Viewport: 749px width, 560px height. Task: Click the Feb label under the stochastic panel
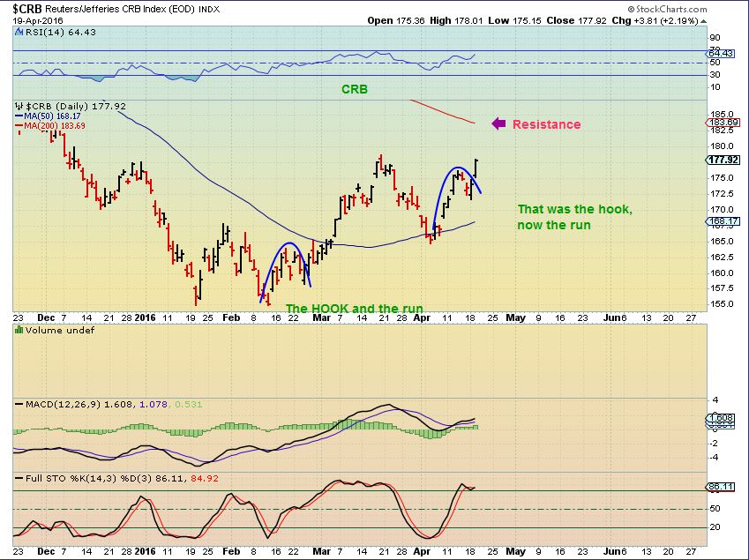click(x=231, y=551)
